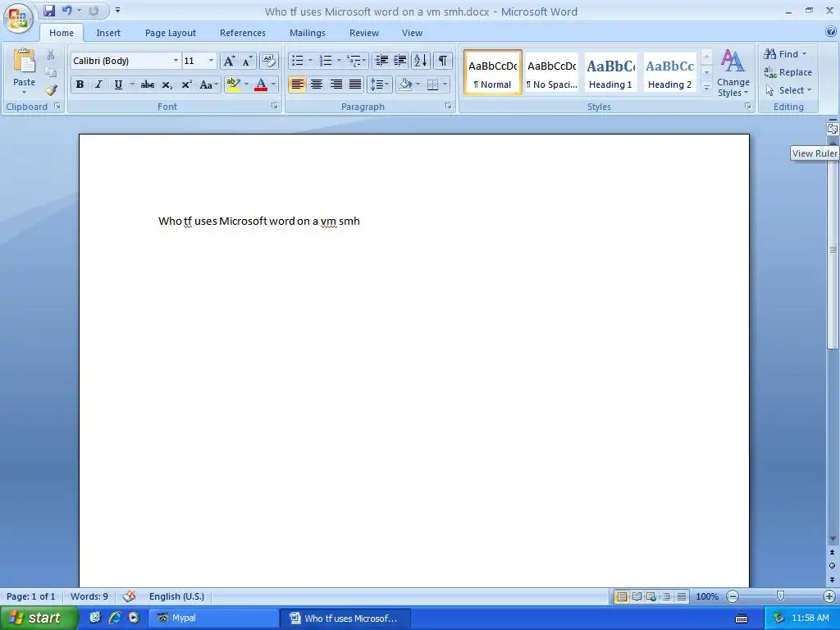Open the bullets library dropdown
This screenshot has width=840, height=630.
[x=310, y=61]
